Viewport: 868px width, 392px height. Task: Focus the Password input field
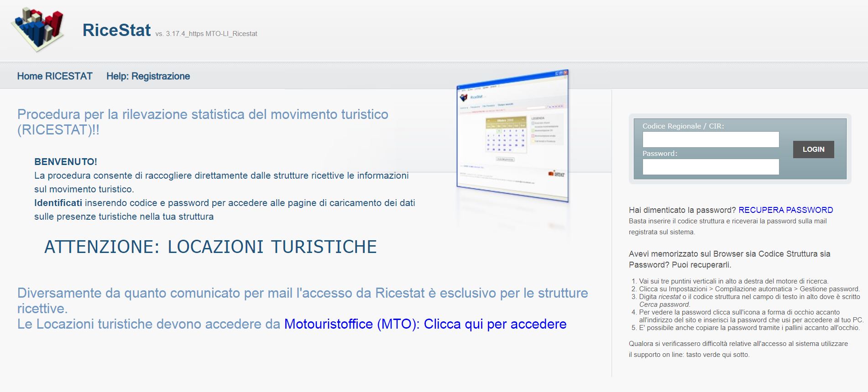(x=711, y=167)
